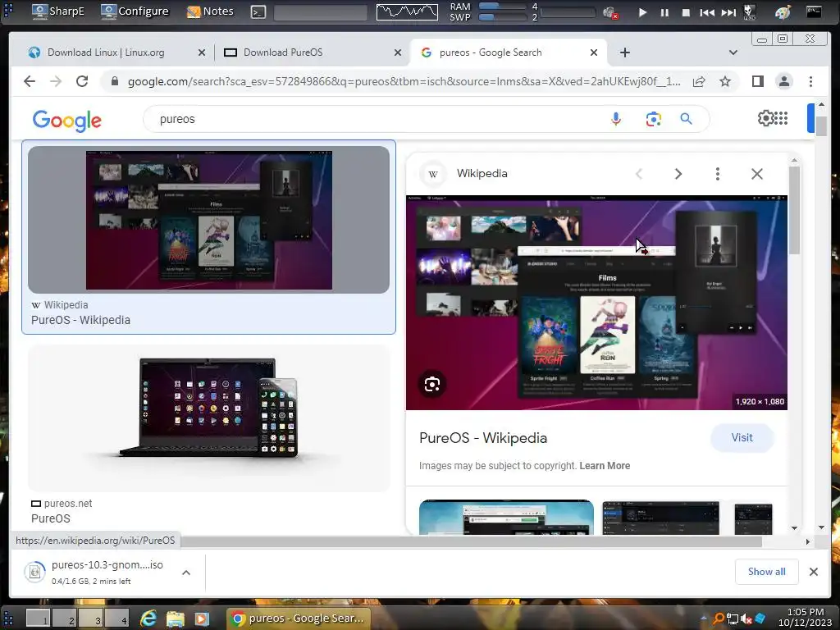Go forward one page in Chrome
The height and width of the screenshot is (630, 840).
[56, 81]
